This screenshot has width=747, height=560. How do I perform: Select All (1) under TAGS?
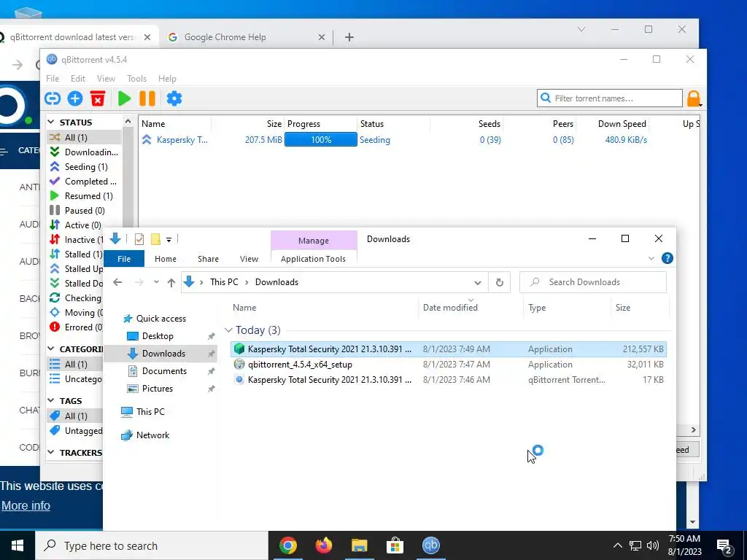point(75,416)
